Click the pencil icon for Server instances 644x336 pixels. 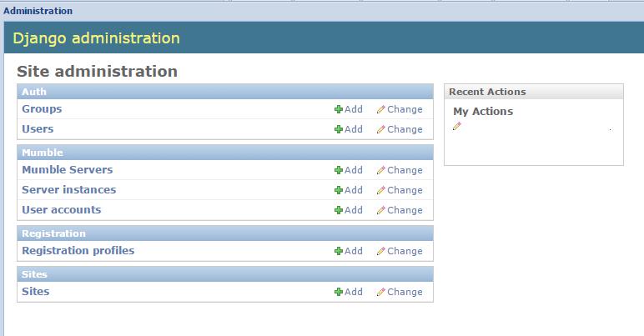[381, 190]
